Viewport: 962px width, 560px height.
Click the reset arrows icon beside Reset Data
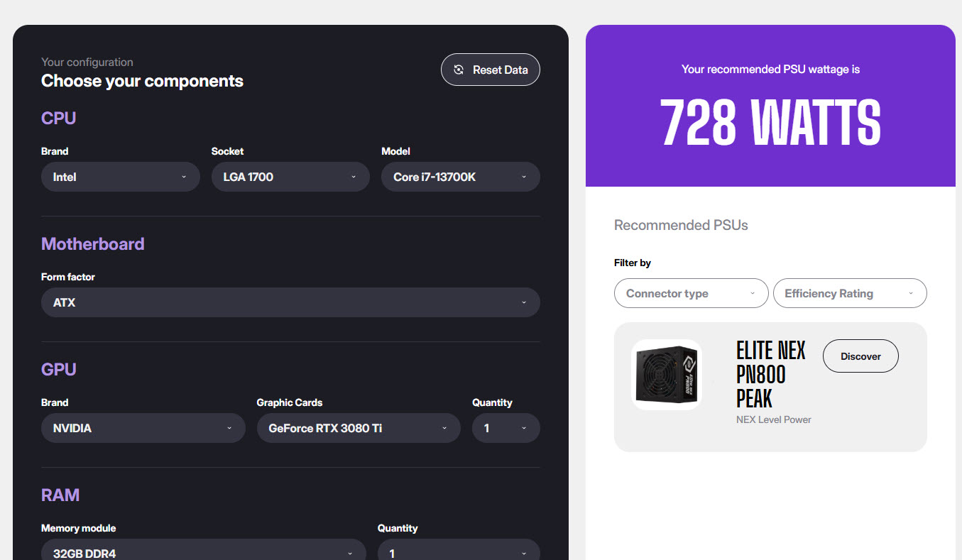click(459, 70)
